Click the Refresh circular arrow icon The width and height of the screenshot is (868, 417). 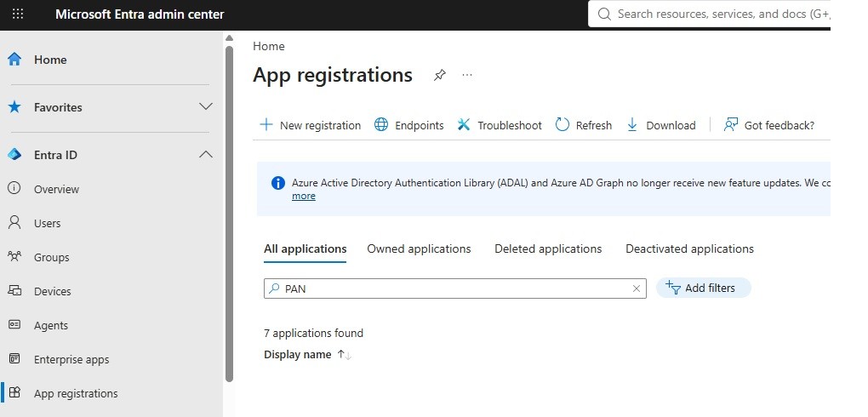tap(562, 124)
